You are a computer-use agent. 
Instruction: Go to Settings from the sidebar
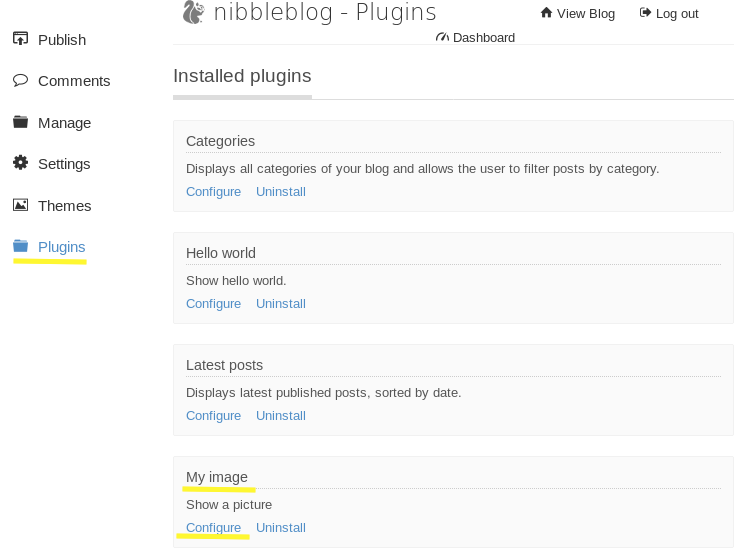64,164
